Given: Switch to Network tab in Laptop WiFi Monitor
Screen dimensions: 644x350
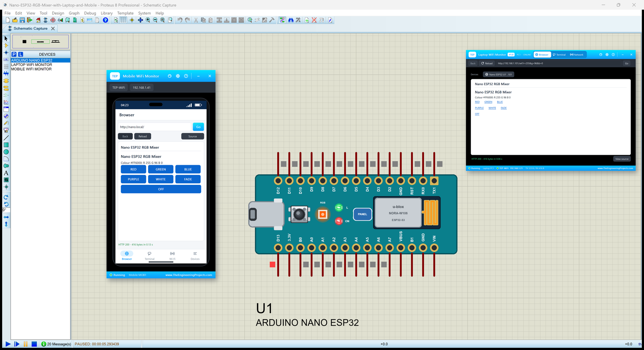Looking at the screenshot, I should tap(576, 55).
